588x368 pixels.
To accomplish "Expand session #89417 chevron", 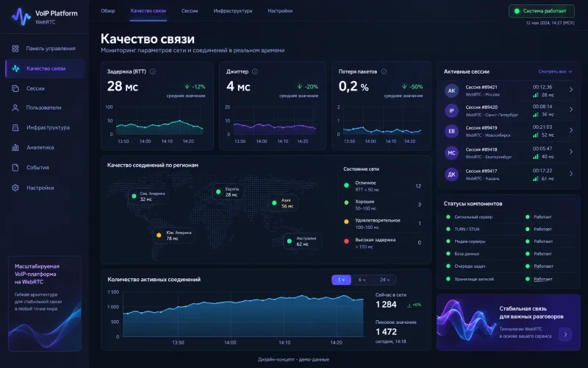I will [x=571, y=174].
